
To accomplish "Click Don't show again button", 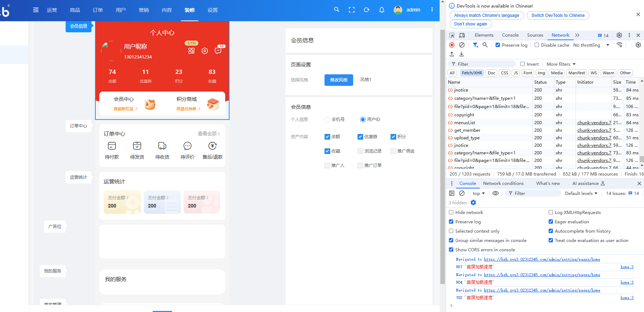I will 470,24.
